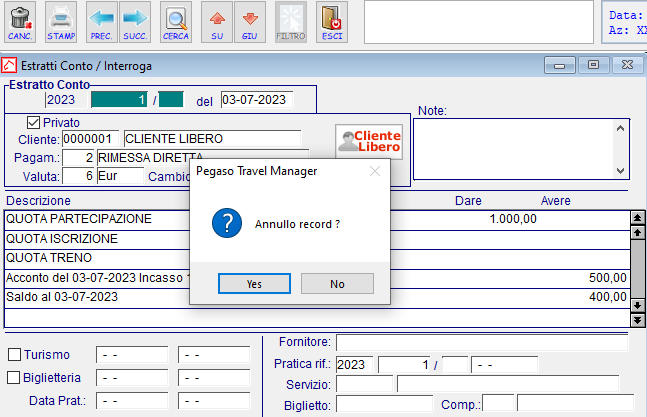Click the Estratto Conto year field 2023
The width and height of the screenshot is (647, 417).
(65, 100)
